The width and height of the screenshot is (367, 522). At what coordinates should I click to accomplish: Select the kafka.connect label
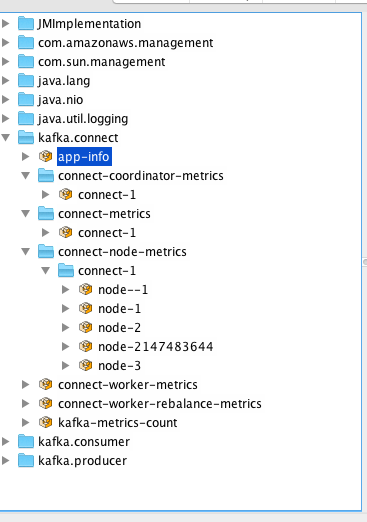[78, 138]
